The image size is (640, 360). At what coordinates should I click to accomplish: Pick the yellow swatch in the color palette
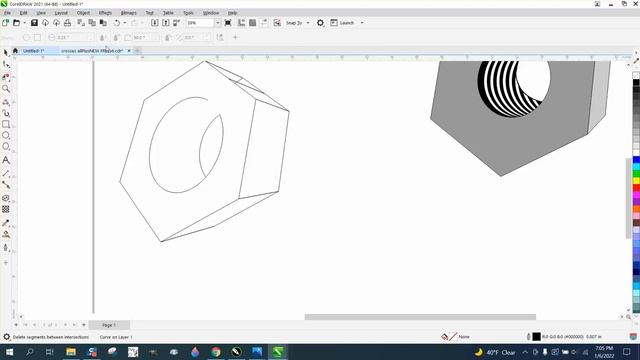click(636, 181)
